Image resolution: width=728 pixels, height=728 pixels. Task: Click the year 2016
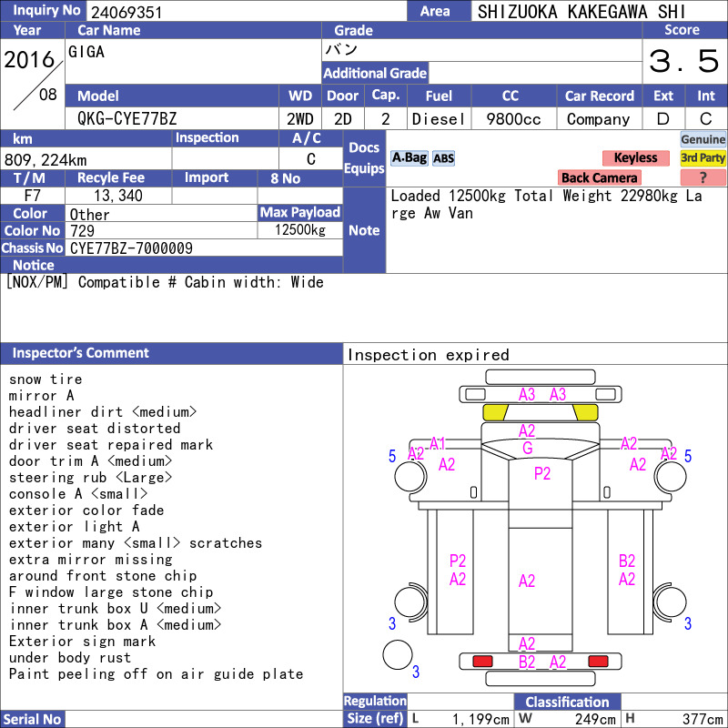click(x=30, y=60)
